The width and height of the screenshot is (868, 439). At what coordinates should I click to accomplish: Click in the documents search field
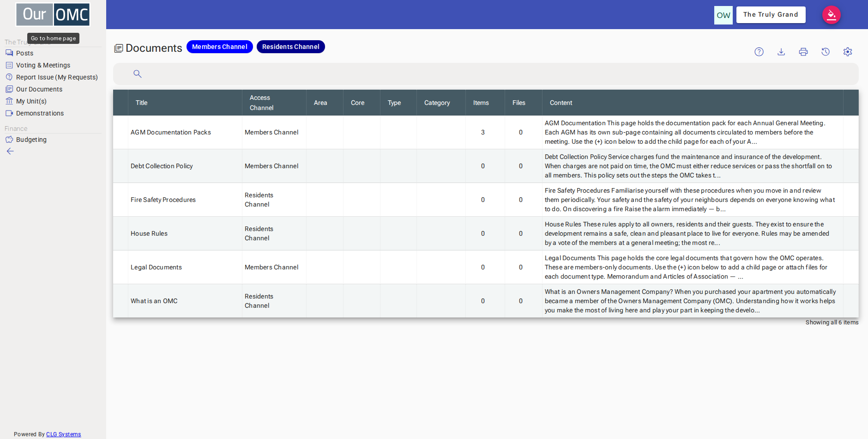coord(486,74)
